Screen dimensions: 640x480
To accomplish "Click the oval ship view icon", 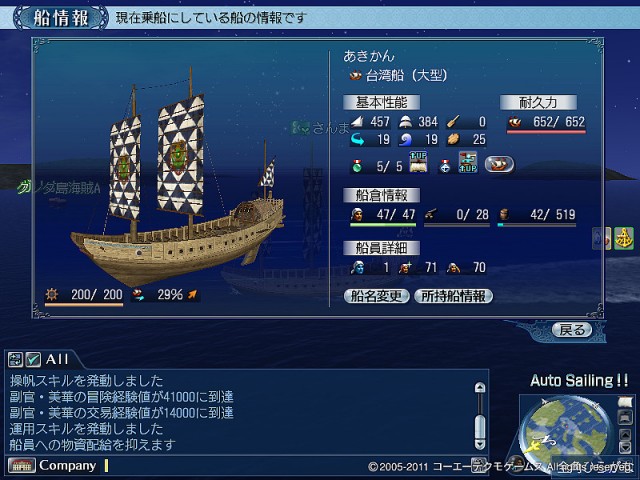I will coord(499,164).
